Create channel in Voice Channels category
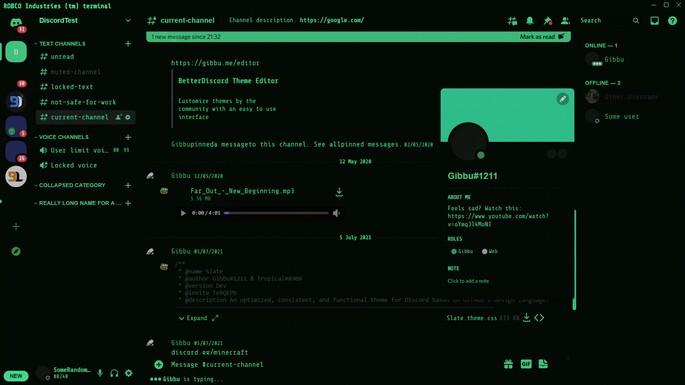Image resolution: width=685 pixels, height=385 pixels. tap(128, 137)
